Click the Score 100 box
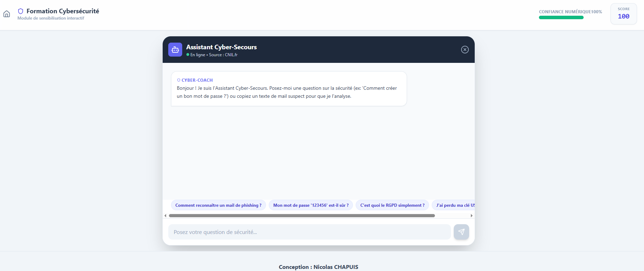 coord(624,14)
